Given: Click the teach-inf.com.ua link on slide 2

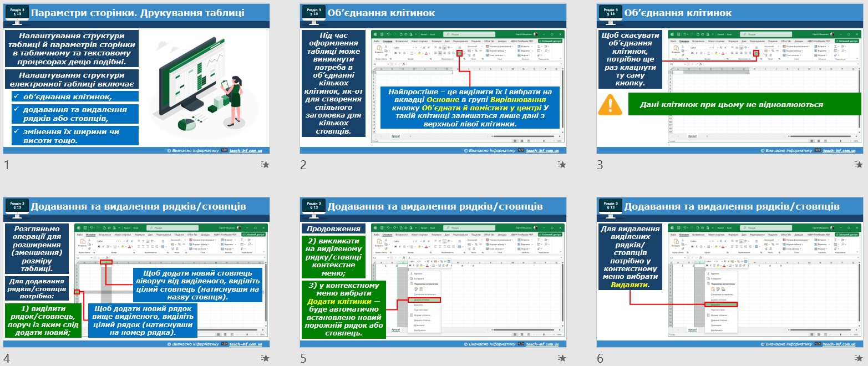Looking at the screenshot, I should tap(542, 150).
